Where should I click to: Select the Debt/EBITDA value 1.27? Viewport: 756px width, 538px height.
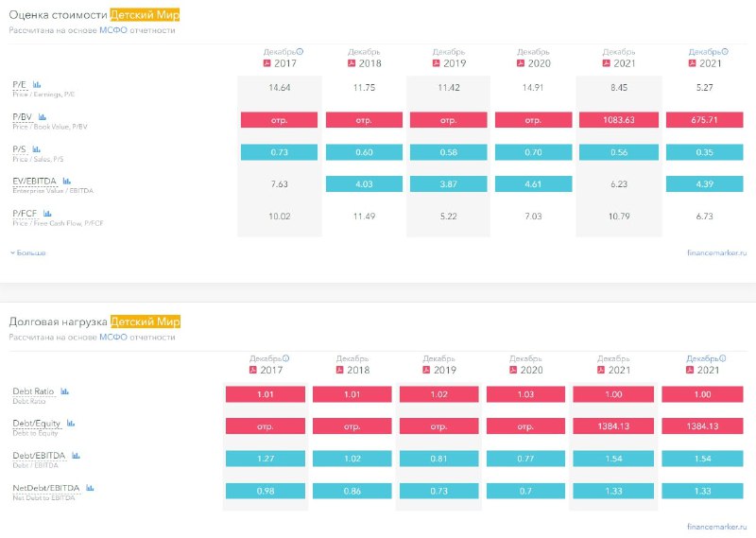coord(266,459)
